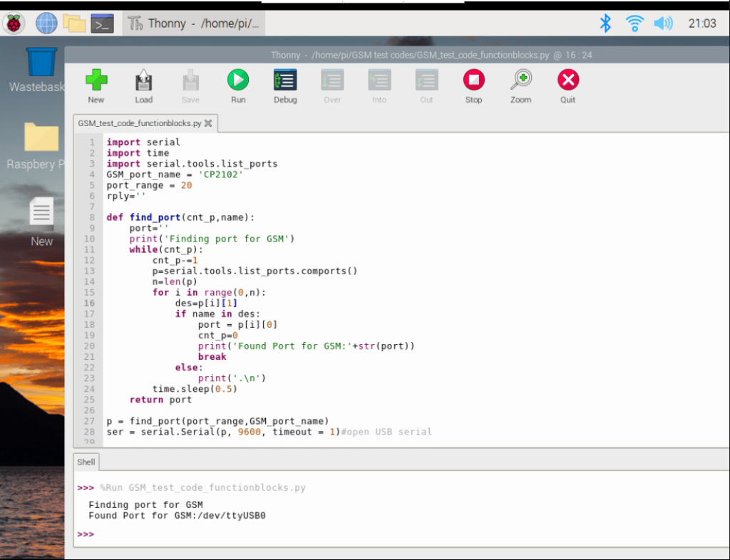Screen dimensions: 730x560
Task: Click the 'port = p[i][0]' line
Action: [237, 324]
